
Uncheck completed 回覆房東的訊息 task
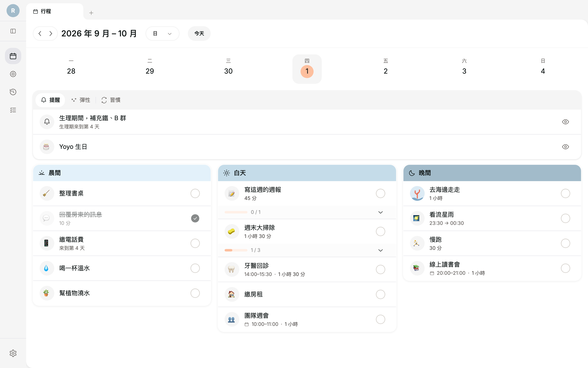click(x=195, y=218)
